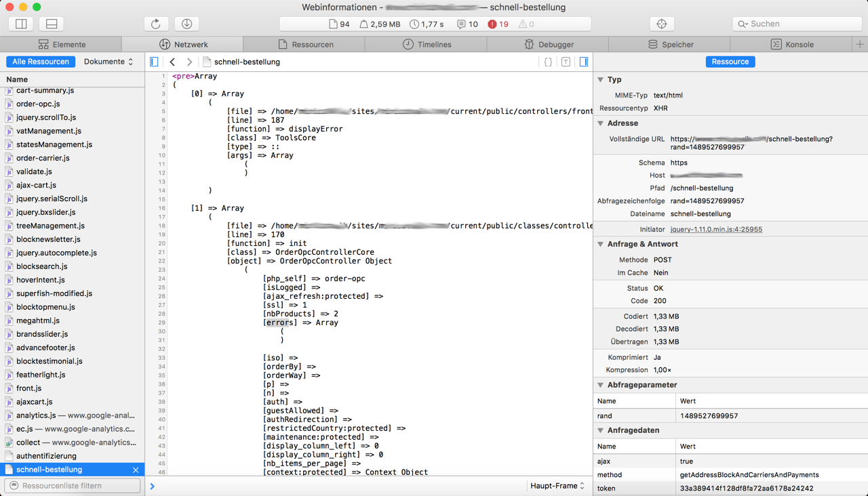Viewport: 868px width, 496px height.
Task: Click the Ressource sidebar button
Action: (730, 62)
